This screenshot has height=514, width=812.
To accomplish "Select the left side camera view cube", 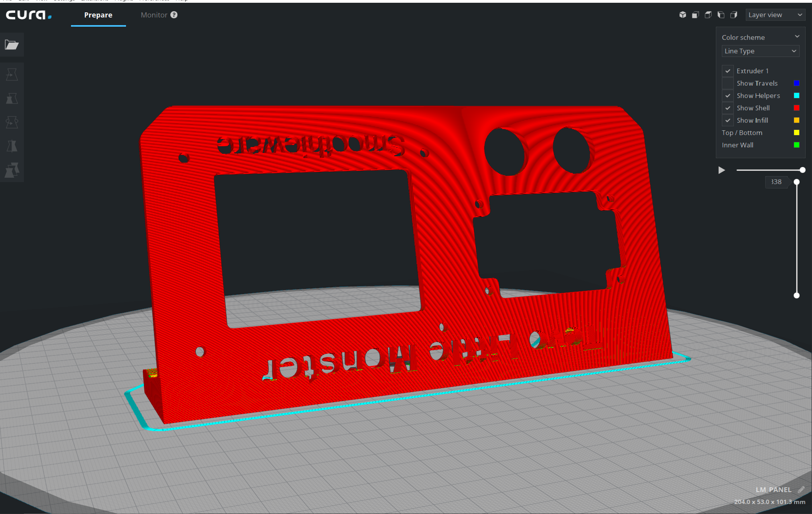I will point(721,15).
